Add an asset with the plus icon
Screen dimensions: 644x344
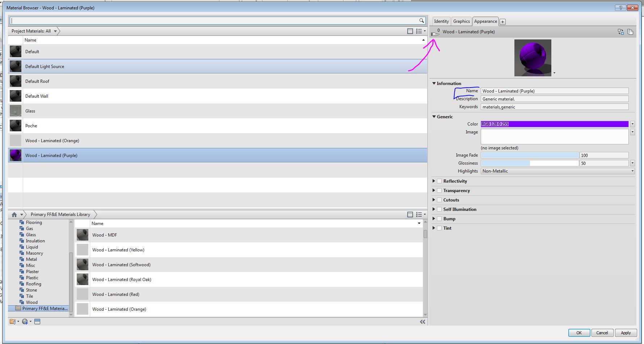[x=502, y=22]
